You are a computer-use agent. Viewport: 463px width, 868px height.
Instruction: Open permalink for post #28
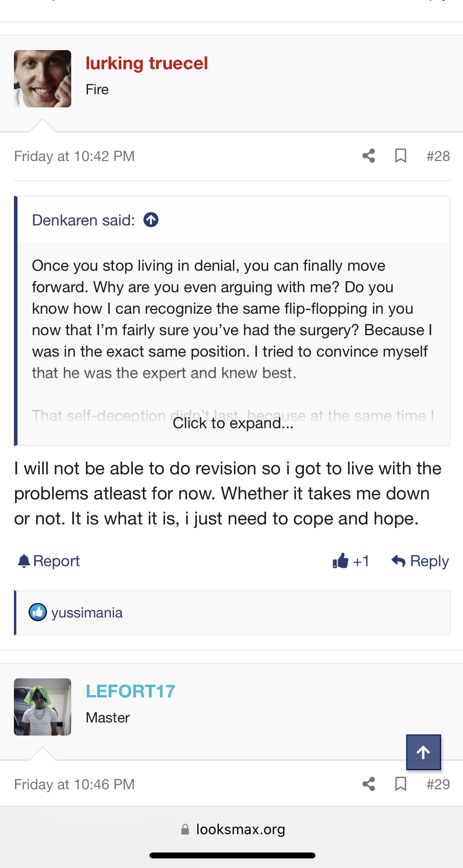(438, 156)
